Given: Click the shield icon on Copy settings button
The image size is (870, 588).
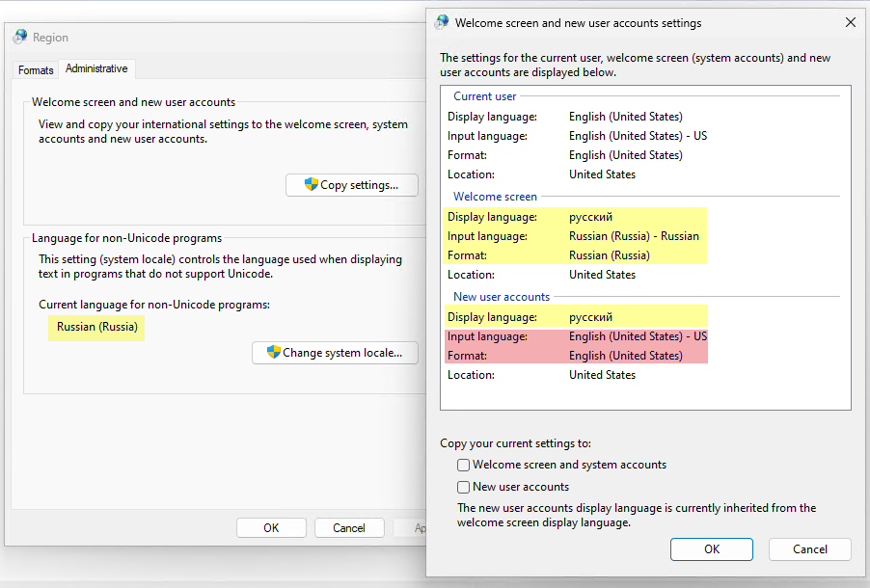Looking at the screenshot, I should 312,185.
